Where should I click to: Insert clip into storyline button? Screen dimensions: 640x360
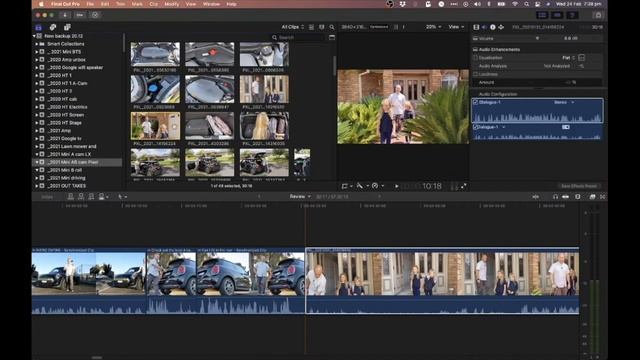81,197
